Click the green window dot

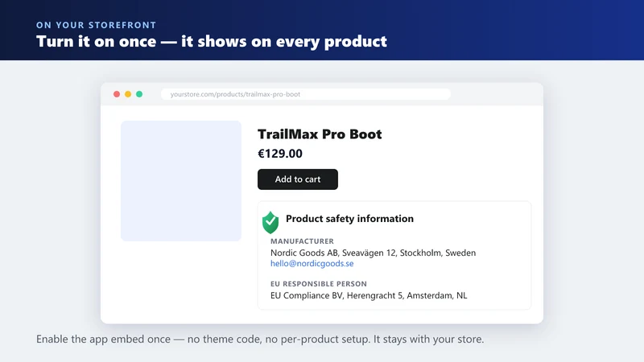pyautogui.click(x=139, y=94)
